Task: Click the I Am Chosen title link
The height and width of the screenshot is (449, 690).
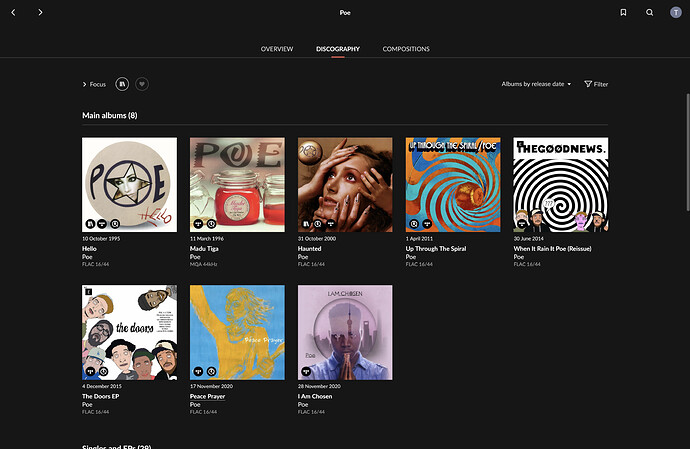Action: point(315,396)
